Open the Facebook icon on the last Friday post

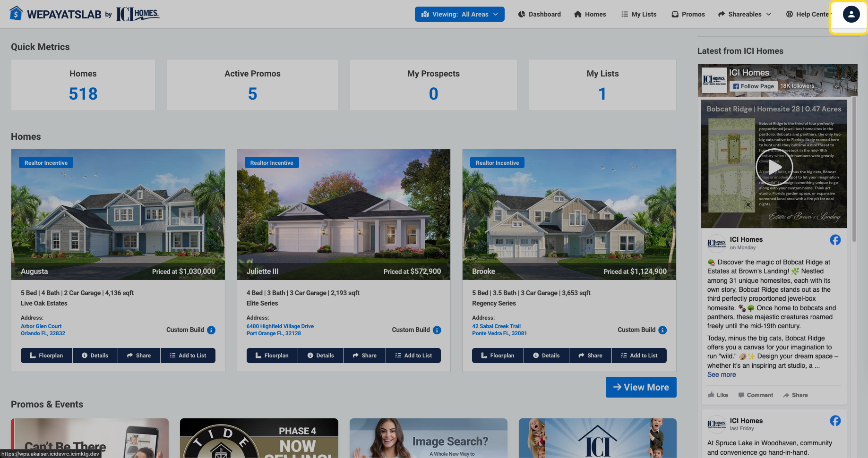[x=835, y=421]
